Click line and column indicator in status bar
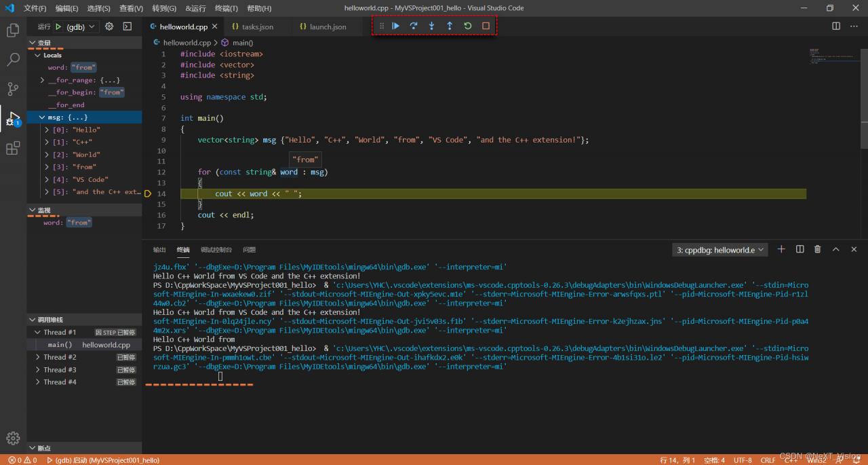Image resolution: width=868 pixels, height=465 pixels. pyautogui.click(x=677, y=460)
